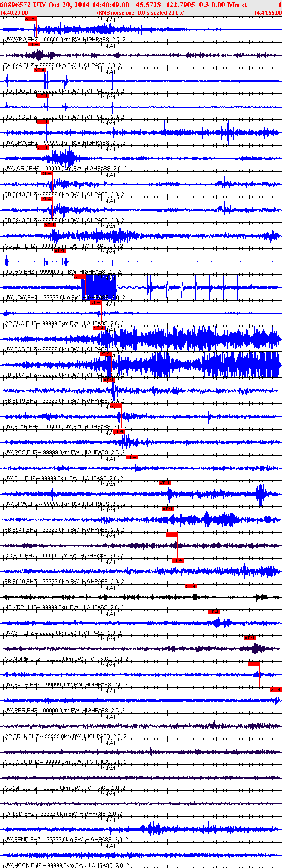Click the NC.KRP.HHZ station label

click(x=20, y=607)
